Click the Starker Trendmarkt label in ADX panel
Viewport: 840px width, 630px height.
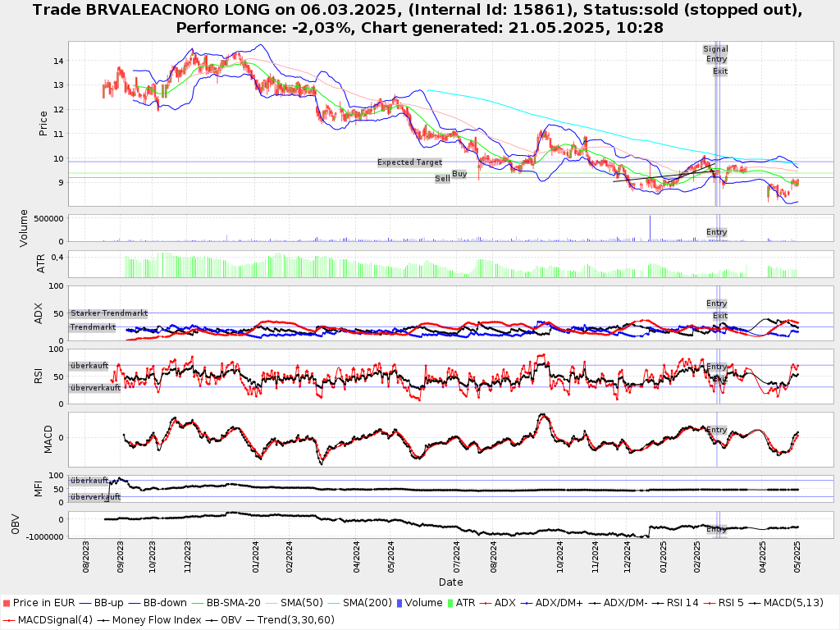108,313
